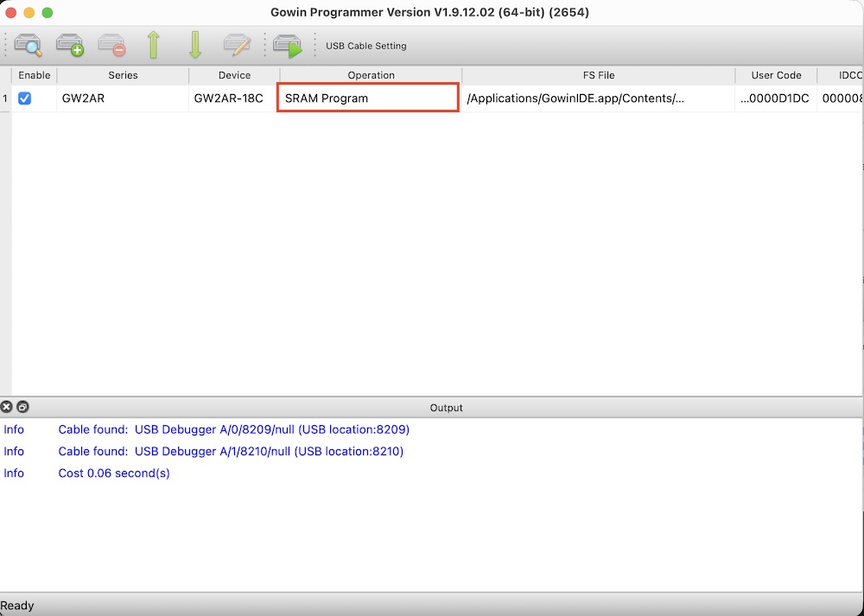The width and height of the screenshot is (864, 616).
Task: Close the Output panel
Action: tap(7, 407)
